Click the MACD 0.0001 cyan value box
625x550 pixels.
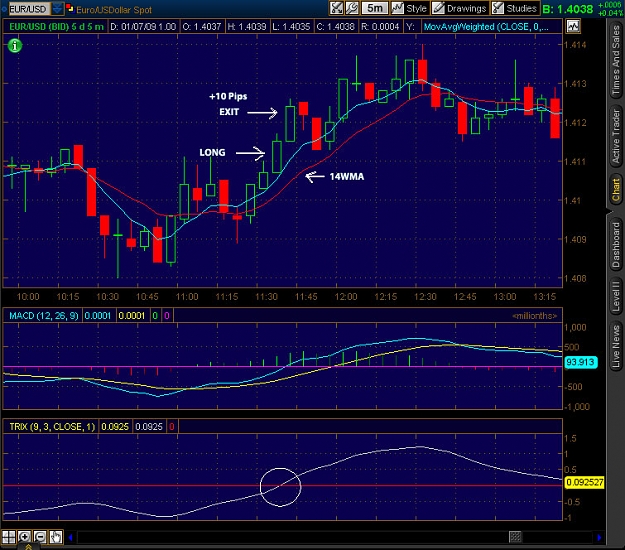98,316
